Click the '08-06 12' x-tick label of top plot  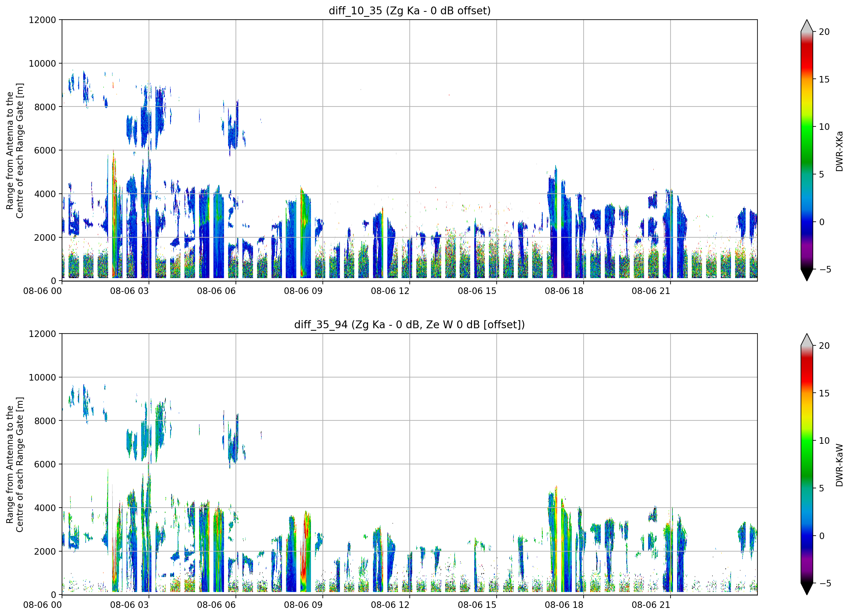click(390, 291)
